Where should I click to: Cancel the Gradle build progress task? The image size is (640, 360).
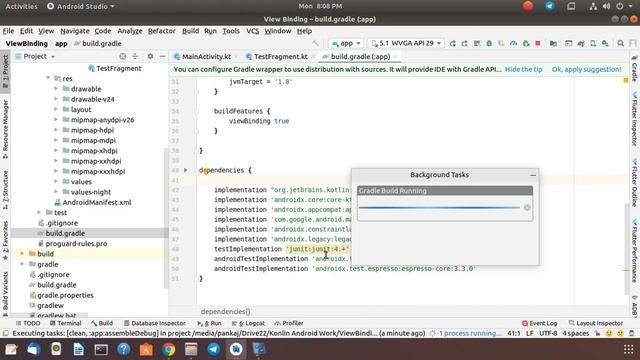click(527, 208)
